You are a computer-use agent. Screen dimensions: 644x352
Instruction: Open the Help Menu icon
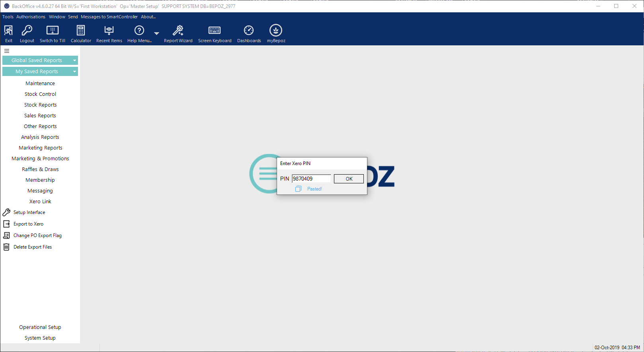139,31
